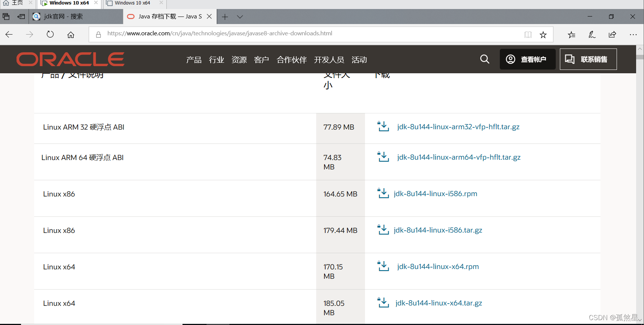Download jdk-8u144-linux-arm32-vfp-hflt.tar.gz link
This screenshot has height=325, width=644.
coord(458,127)
